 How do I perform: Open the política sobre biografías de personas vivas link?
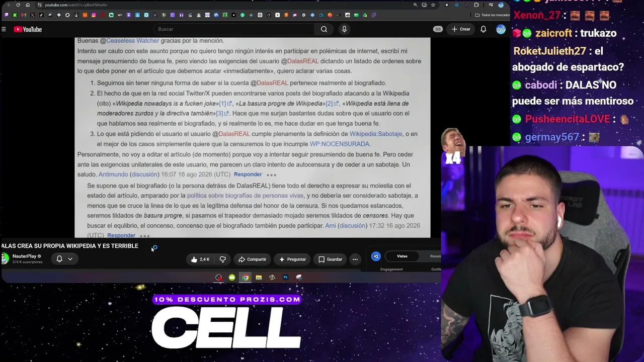pos(245,196)
